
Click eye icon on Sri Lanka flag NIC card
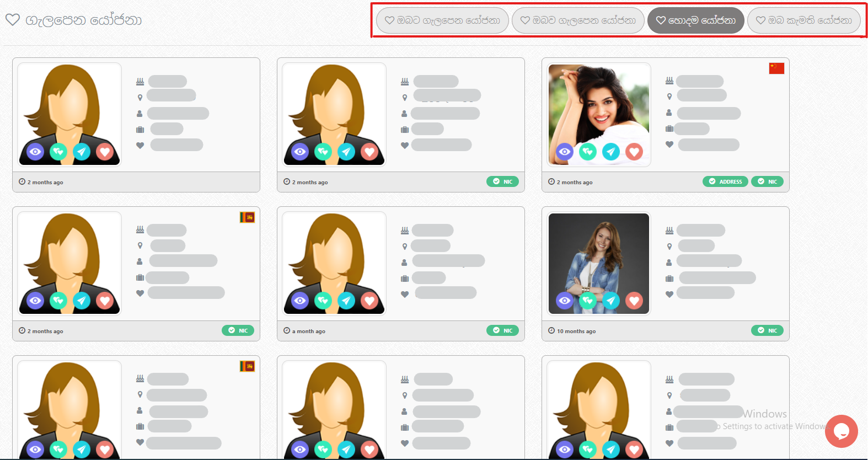pyautogui.click(x=35, y=301)
